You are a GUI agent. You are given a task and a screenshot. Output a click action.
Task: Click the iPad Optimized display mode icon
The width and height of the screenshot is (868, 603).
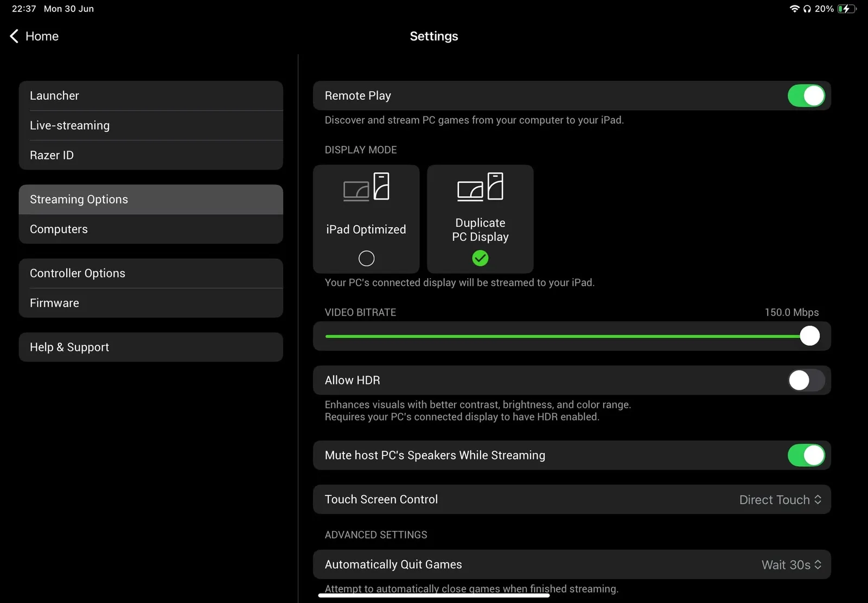366,187
